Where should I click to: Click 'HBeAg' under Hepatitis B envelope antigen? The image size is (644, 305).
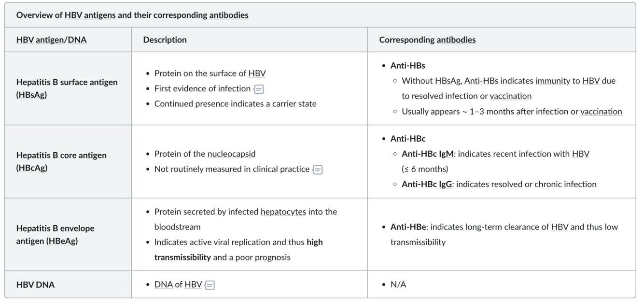[x=62, y=242]
